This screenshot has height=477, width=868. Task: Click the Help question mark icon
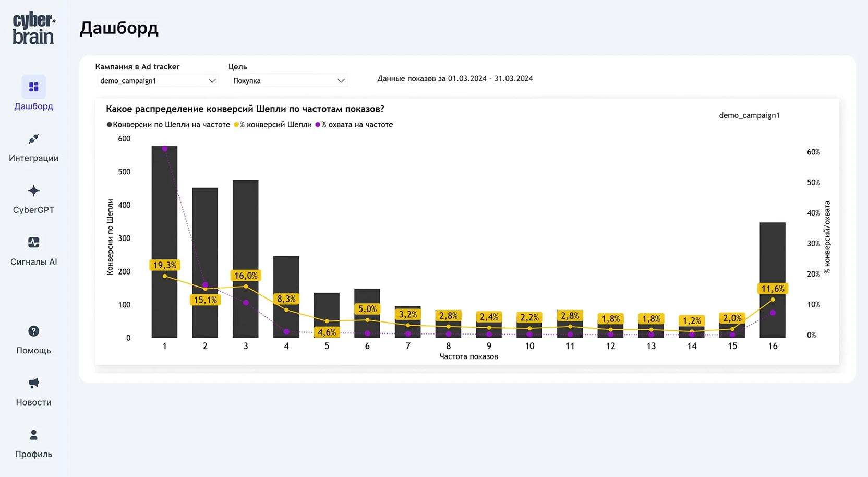33,331
